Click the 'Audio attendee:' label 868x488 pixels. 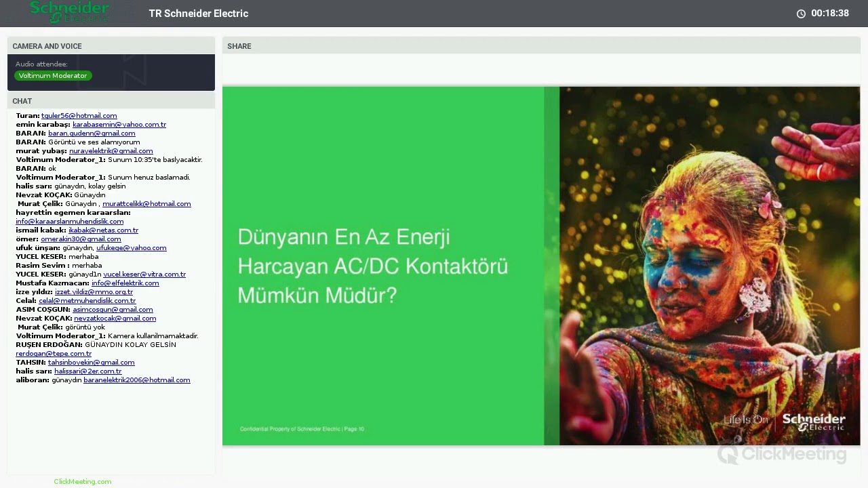coord(41,64)
